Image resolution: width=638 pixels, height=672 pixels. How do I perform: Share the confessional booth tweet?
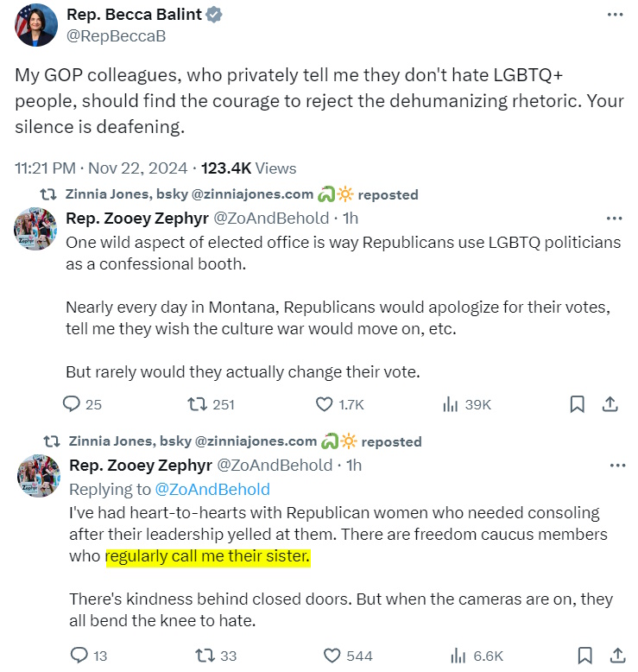click(x=609, y=404)
